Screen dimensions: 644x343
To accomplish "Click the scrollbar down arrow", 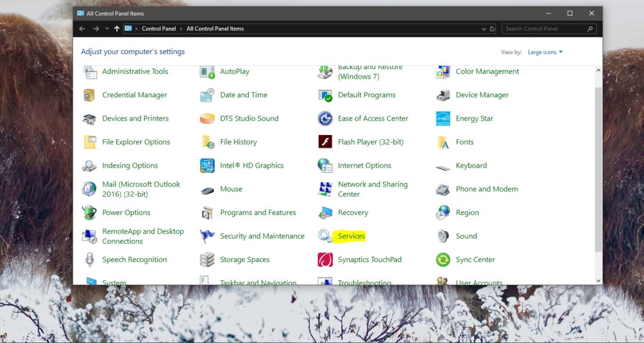I will (x=598, y=280).
